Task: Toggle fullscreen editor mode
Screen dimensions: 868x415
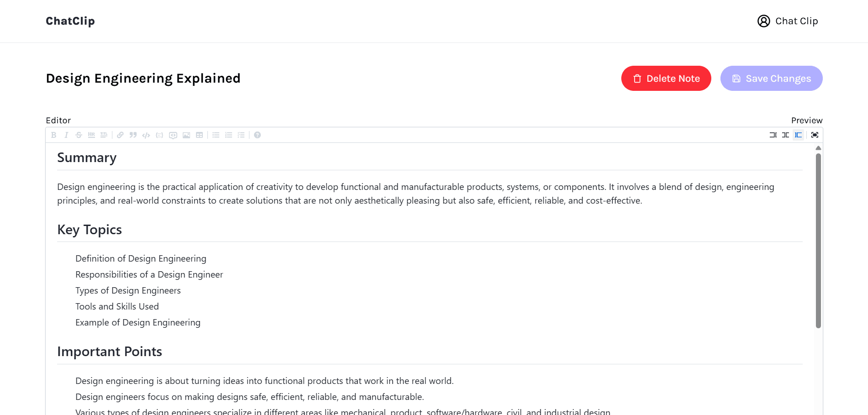Action: click(815, 135)
